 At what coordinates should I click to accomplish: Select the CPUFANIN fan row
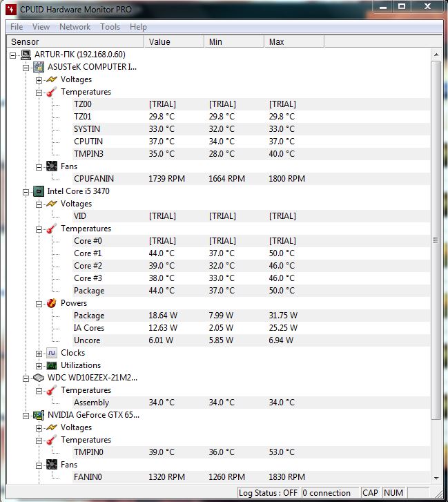(x=251, y=179)
